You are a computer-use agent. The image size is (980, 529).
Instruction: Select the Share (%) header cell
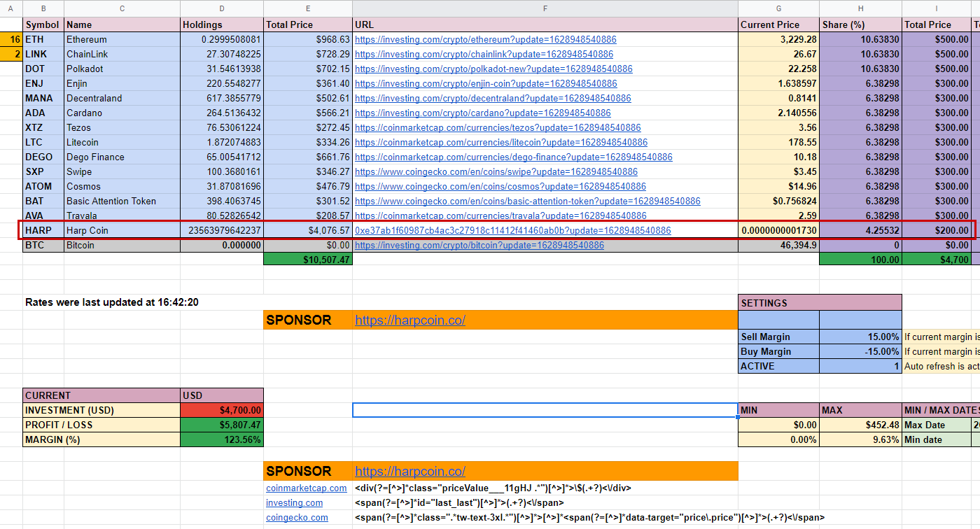pyautogui.click(x=861, y=24)
